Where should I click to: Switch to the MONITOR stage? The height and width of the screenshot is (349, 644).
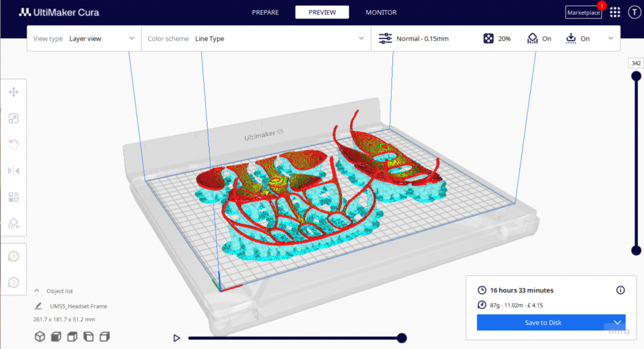(381, 13)
